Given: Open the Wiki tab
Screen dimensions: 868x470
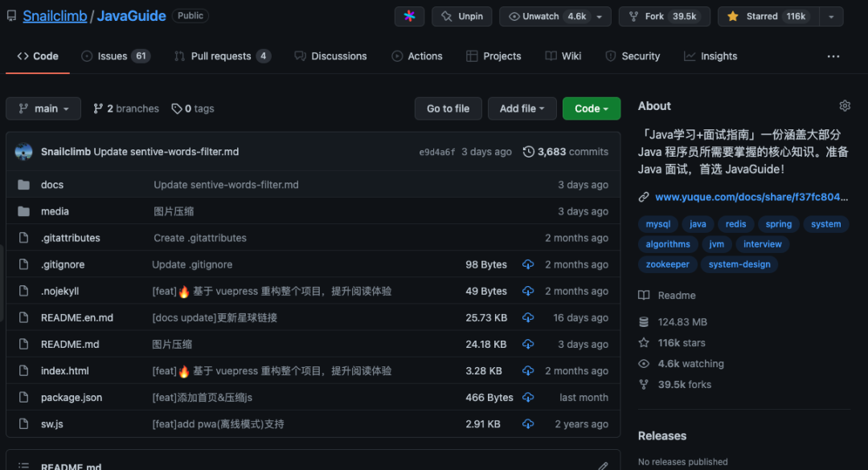Looking at the screenshot, I should (x=563, y=56).
